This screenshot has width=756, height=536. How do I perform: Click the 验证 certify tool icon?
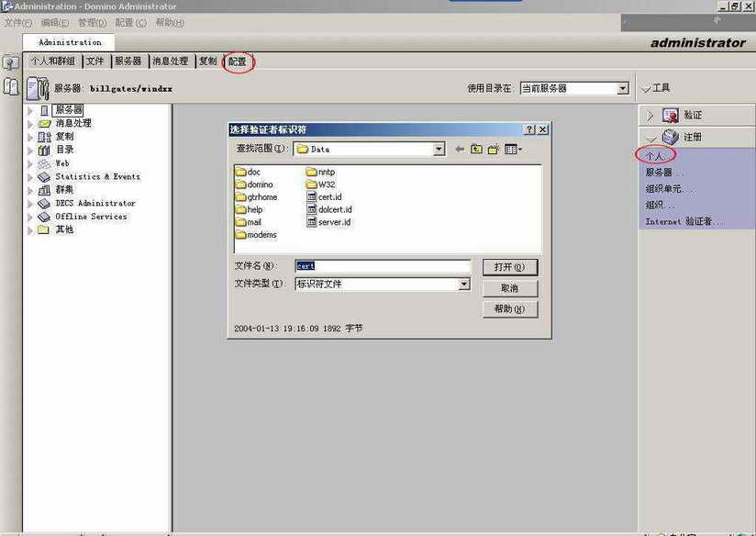[670, 116]
